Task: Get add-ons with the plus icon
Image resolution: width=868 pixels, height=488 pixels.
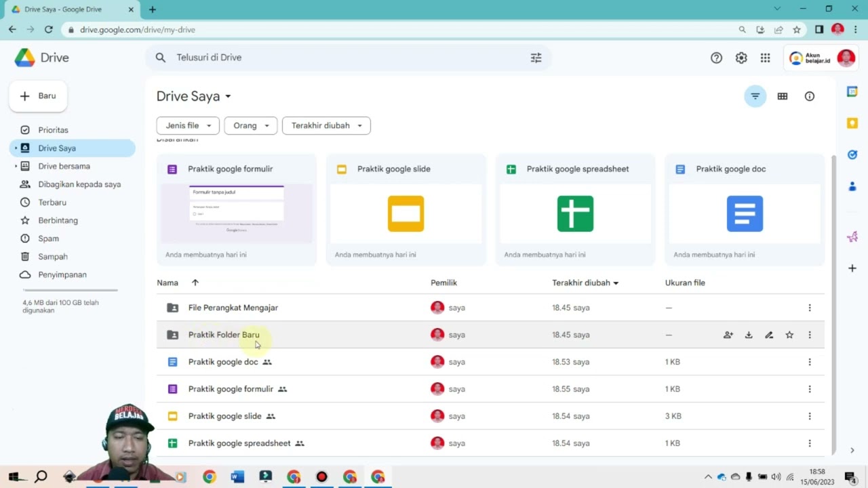Action: [852, 268]
